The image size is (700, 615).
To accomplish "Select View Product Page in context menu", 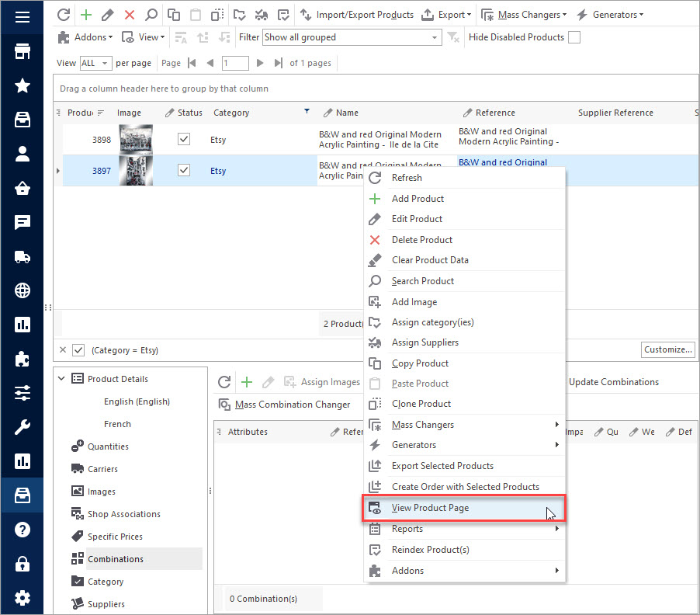I will tap(464, 508).
